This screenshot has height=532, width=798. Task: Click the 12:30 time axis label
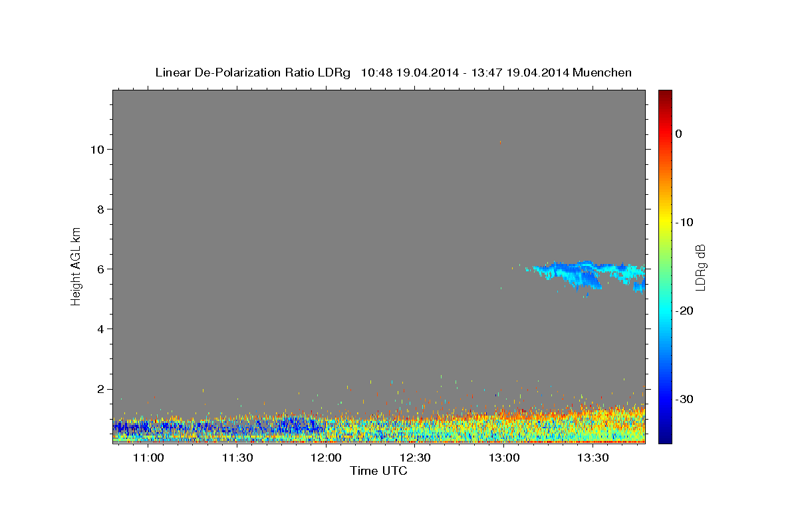(416, 458)
